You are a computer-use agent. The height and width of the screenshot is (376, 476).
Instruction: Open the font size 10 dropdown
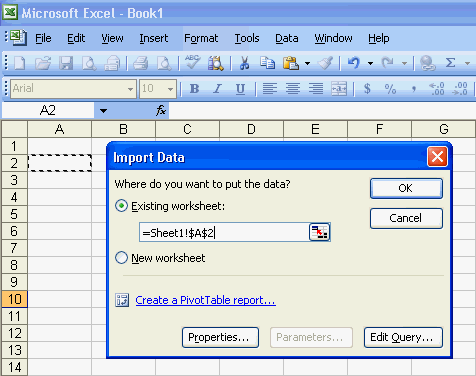[x=171, y=89]
